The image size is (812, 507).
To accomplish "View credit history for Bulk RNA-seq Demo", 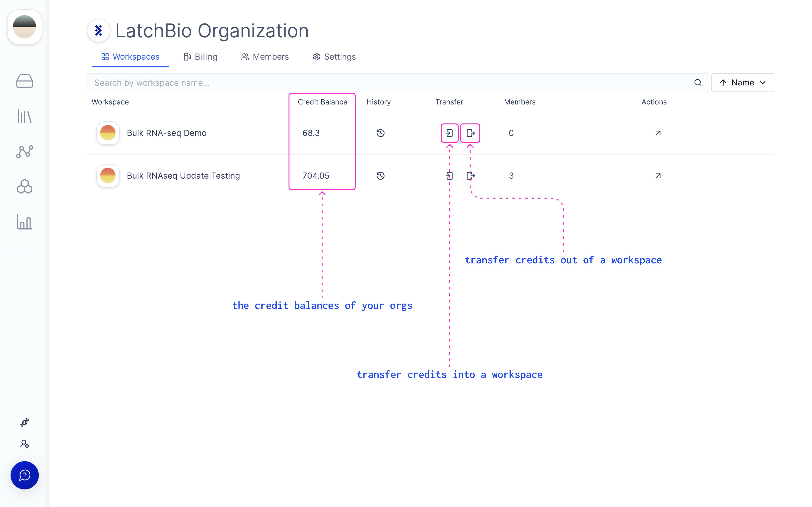I will (380, 133).
